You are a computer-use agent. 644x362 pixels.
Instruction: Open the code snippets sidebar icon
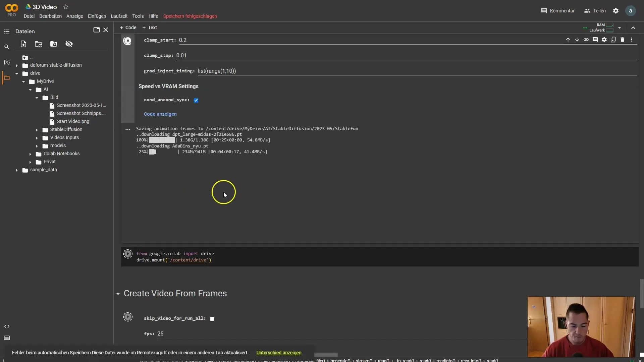point(7,326)
